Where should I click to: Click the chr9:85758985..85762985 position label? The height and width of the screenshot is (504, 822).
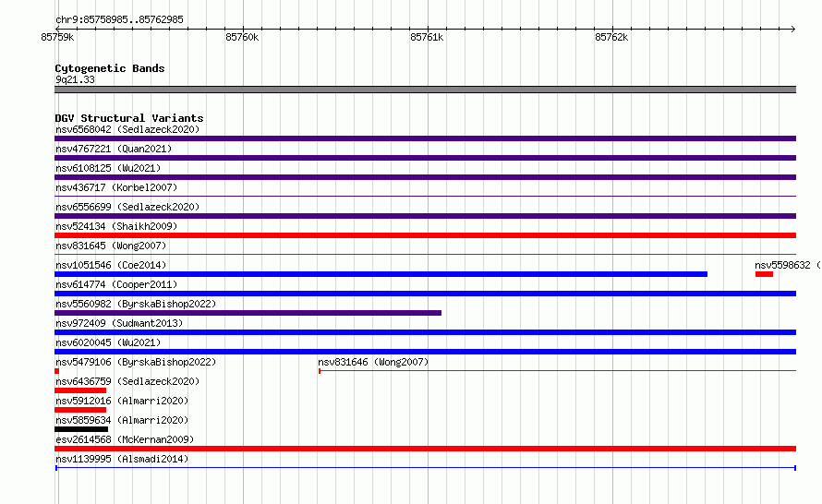click(119, 19)
